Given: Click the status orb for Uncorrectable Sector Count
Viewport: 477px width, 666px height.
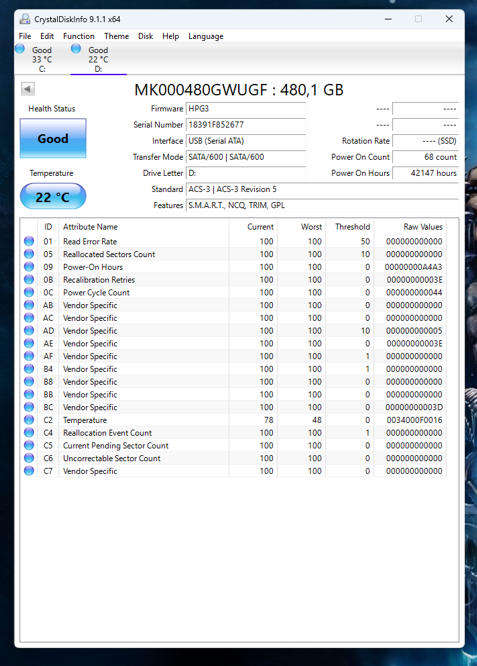Looking at the screenshot, I should point(29,458).
